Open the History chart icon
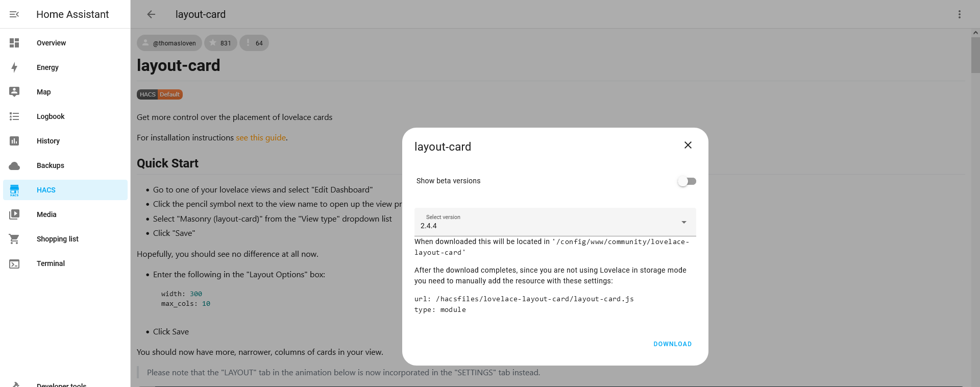 pyautogui.click(x=14, y=141)
